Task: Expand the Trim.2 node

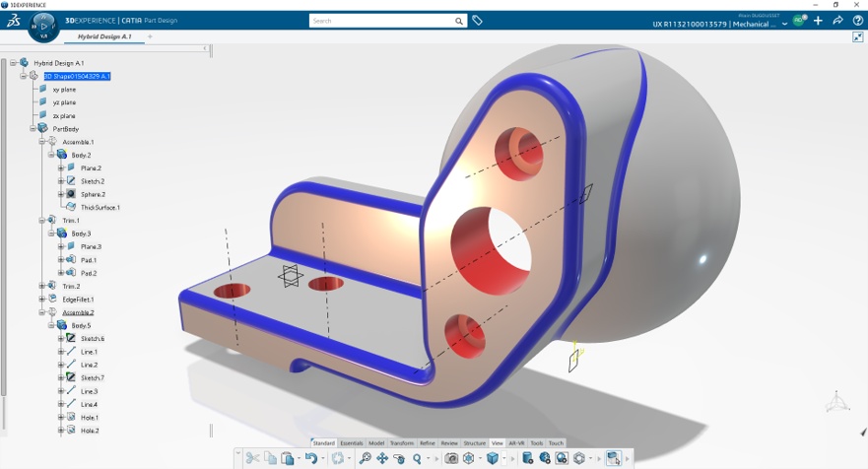Action: [x=42, y=287]
